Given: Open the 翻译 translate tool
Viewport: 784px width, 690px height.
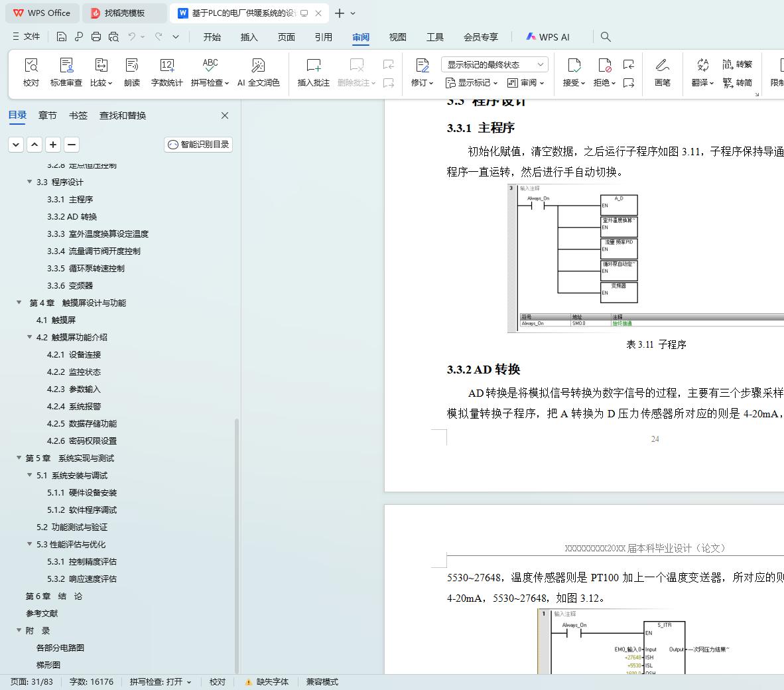Looking at the screenshot, I should coord(702,72).
